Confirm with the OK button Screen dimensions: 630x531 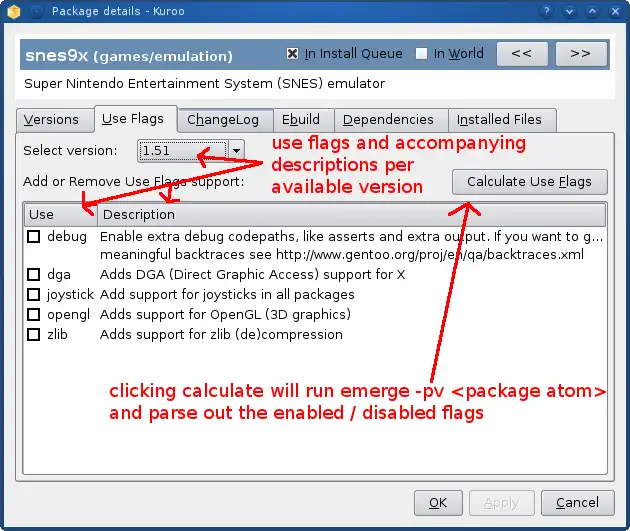pos(438,503)
